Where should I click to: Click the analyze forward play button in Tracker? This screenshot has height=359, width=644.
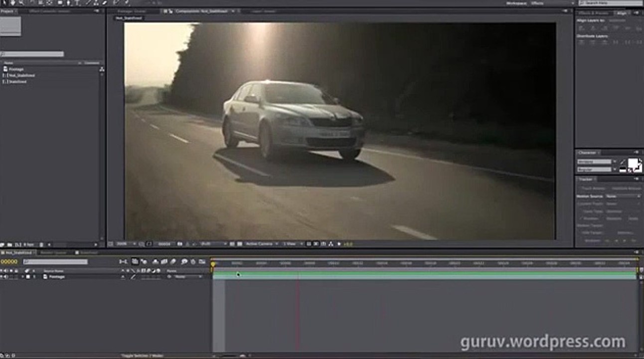625,240
